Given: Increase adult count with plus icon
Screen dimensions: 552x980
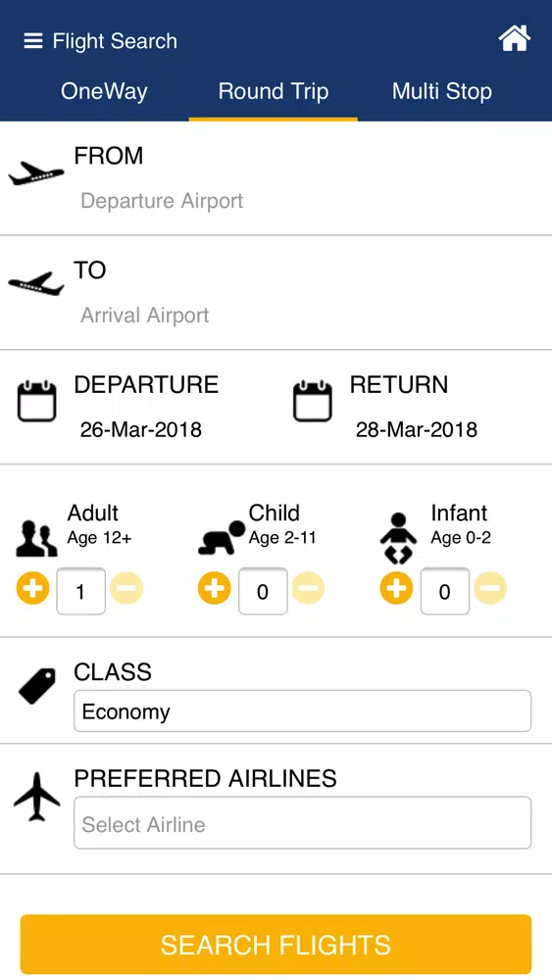Looking at the screenshot, I should pos(33,588).
